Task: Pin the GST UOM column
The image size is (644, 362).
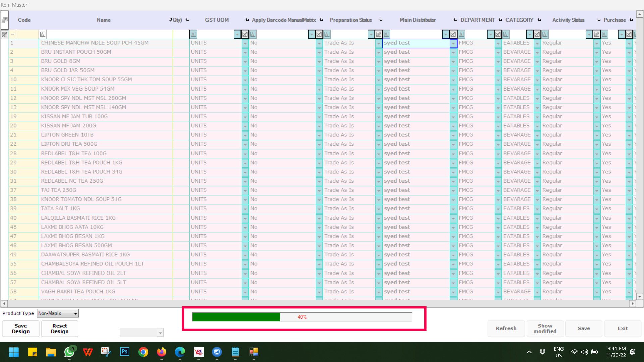Action: coord(247,20)
